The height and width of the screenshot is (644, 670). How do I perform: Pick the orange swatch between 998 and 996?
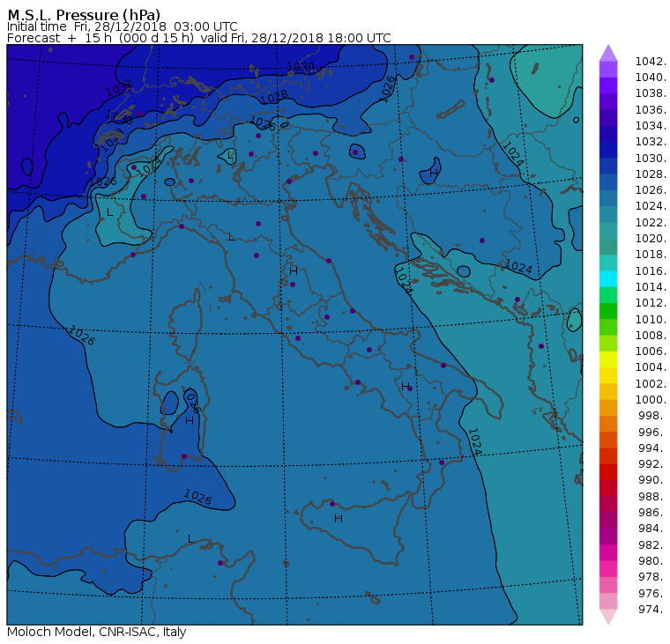pyautogui.click(x=608, y=424)
